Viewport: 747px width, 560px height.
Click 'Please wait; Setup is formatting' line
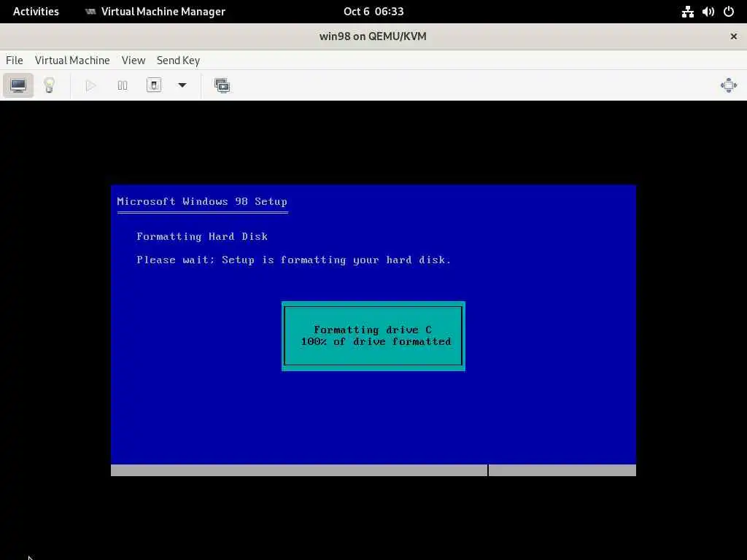pos(293,260)
